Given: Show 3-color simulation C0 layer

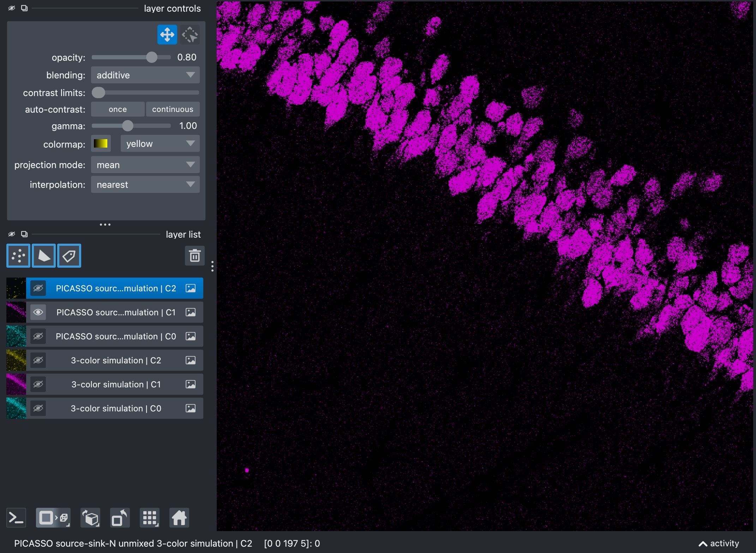Looking at the screenshot, I should click(x=38, y=408).
